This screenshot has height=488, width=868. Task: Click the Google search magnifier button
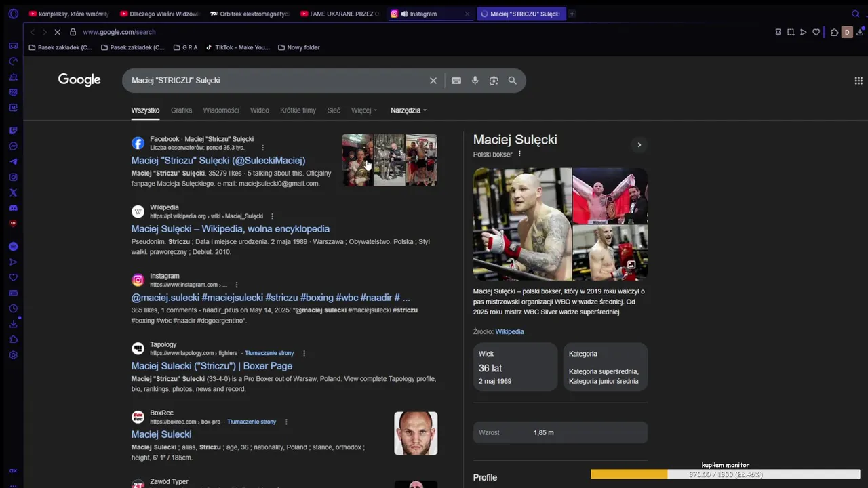(513, 81)
